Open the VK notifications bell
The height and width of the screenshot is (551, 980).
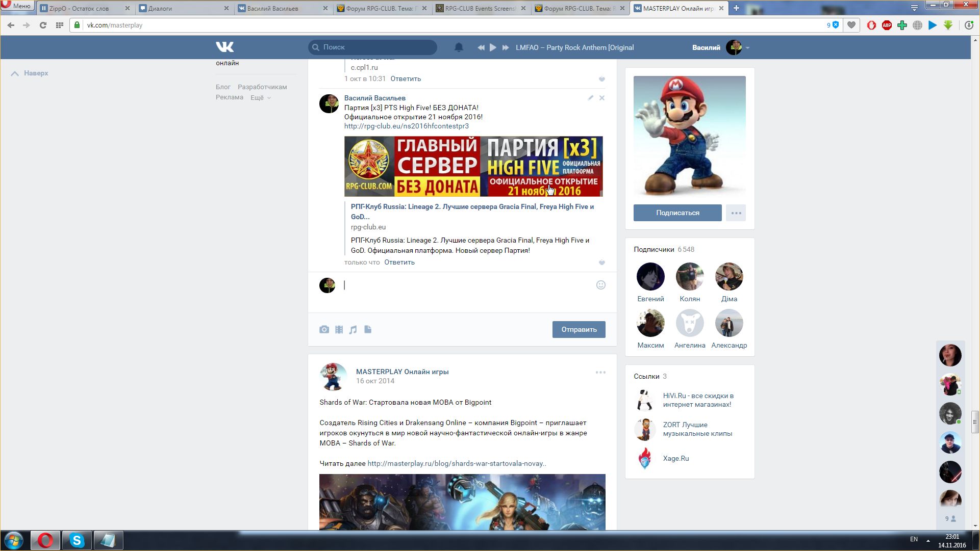tap(459, 47)
